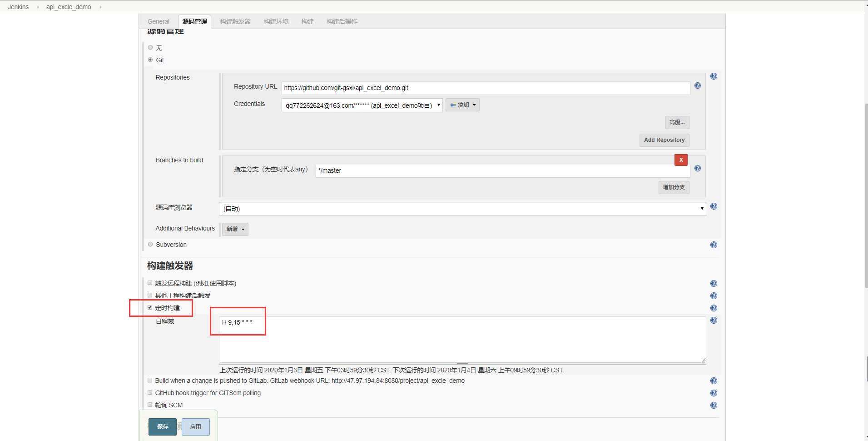Switch to the 构建触发器 tab

point(235,21)
